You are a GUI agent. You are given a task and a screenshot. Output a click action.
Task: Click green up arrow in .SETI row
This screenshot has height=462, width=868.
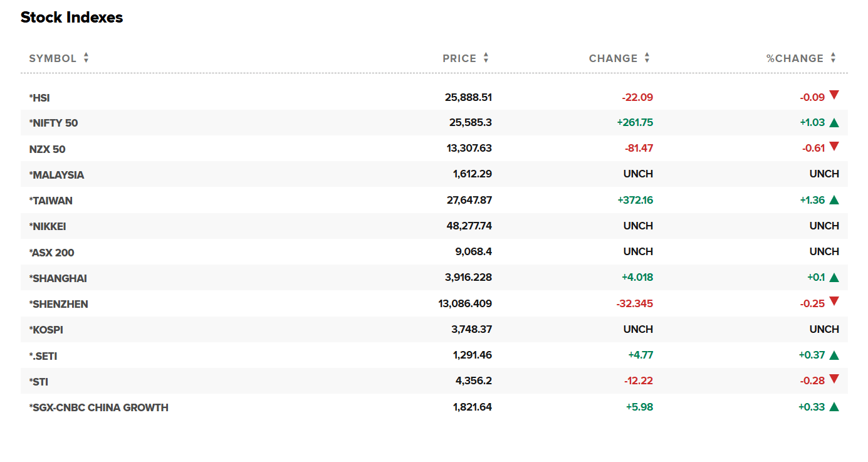pos(834,355)
